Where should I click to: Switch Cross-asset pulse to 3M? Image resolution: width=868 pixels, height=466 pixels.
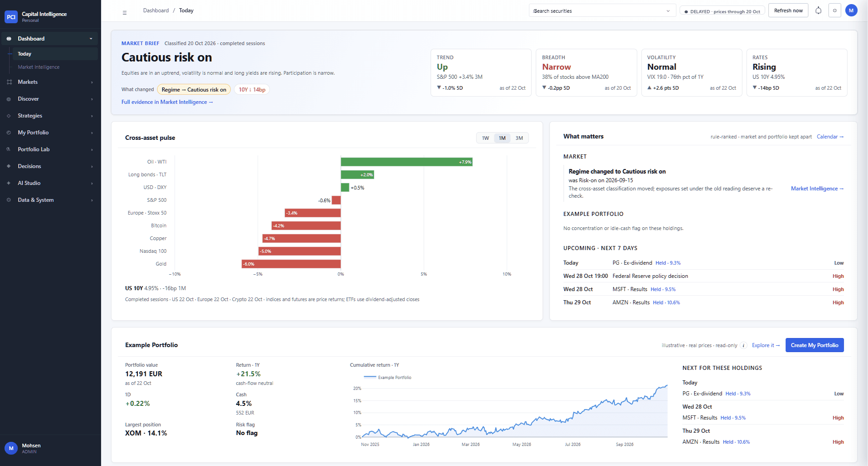519,138
